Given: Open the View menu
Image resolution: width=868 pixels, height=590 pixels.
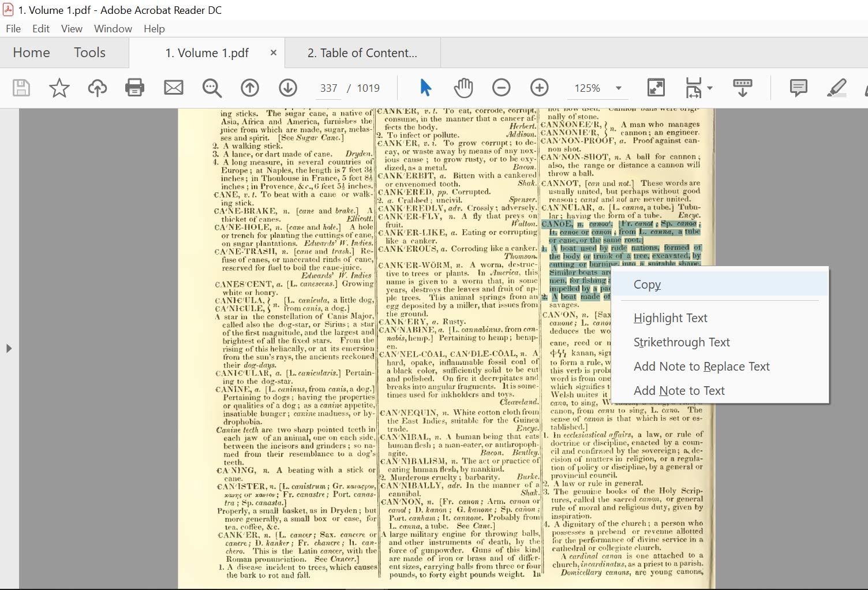Looking at the screenshot, I should click(x=71, y=28).
